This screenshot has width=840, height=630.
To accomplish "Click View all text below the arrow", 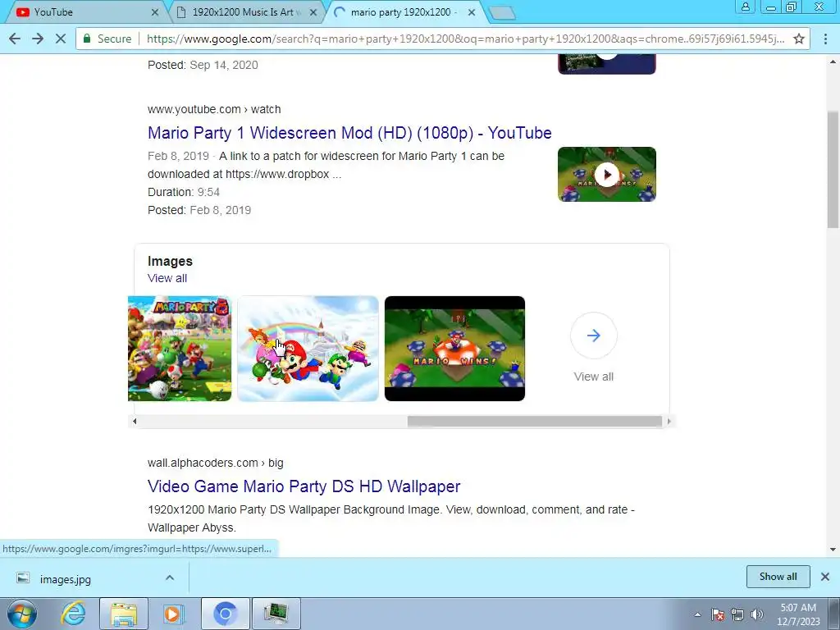I will [594, 377].
